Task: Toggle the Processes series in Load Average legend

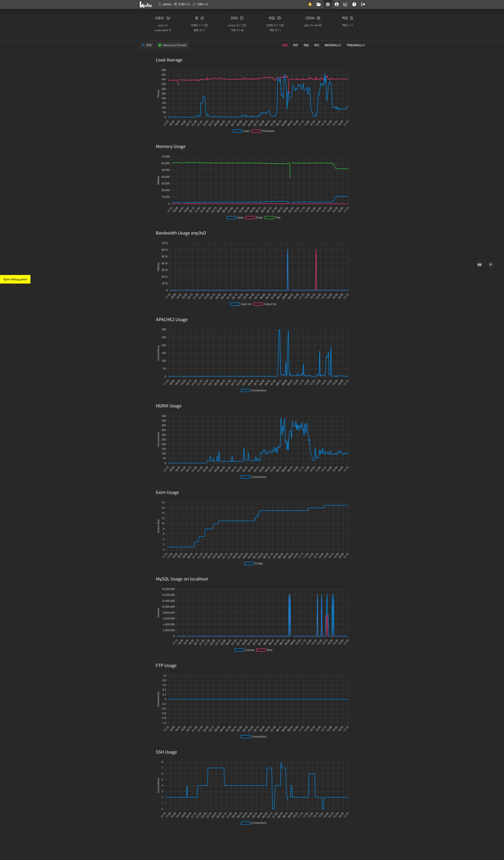Action: click(263, 131)
